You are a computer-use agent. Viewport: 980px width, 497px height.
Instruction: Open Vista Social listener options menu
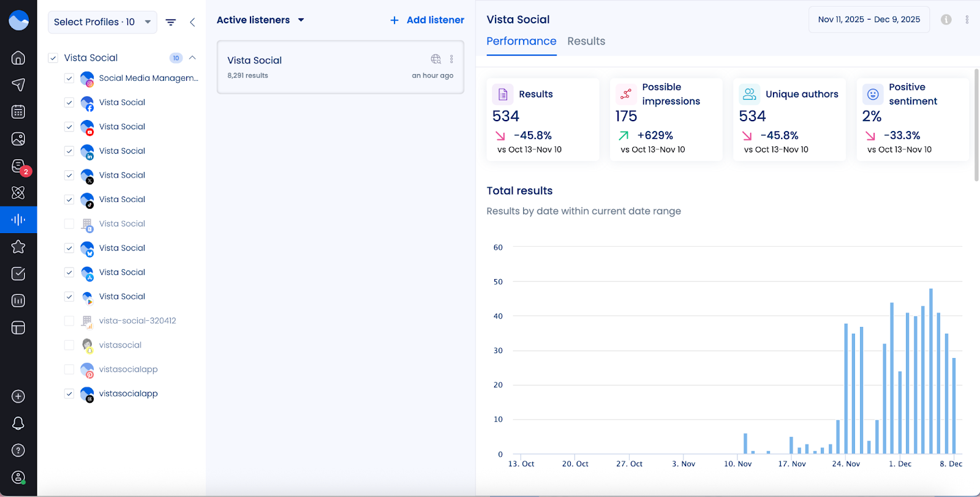(x=451, y=59)
